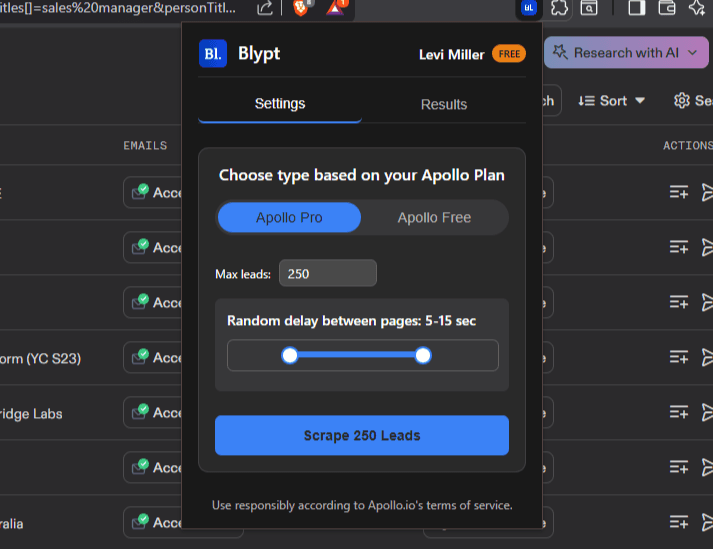Click the terms of service notice text
The height and width of the screenshot is (549, 713).
pos(362,505)
